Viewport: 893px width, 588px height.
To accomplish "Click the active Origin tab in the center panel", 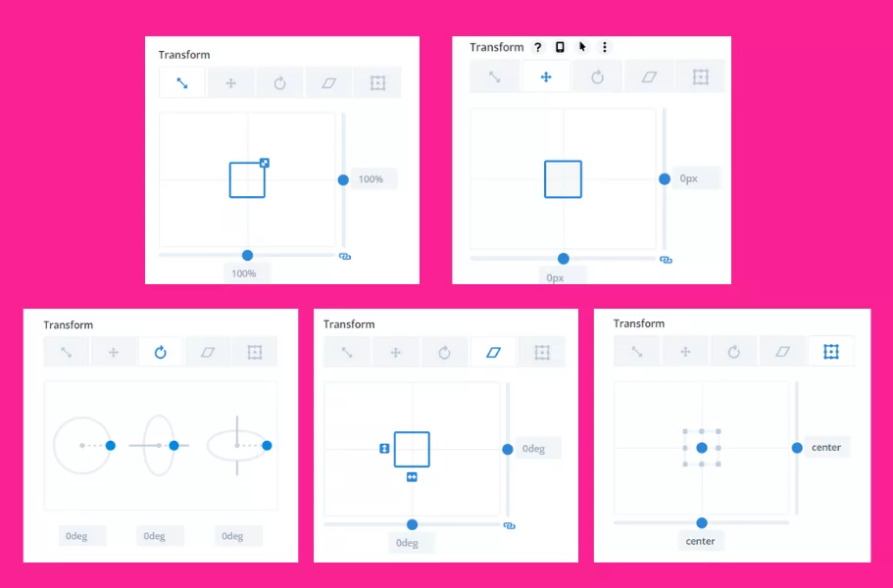I will 831,351.
